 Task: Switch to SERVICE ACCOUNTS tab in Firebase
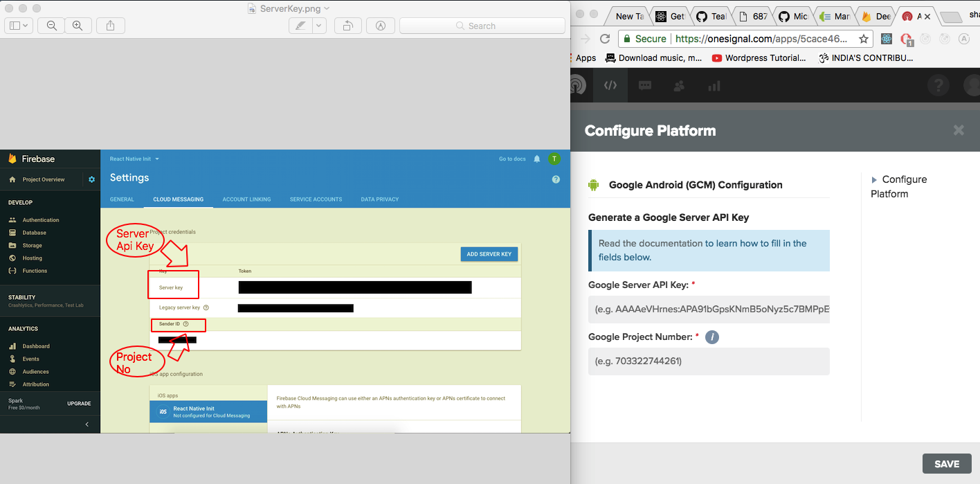[316, 199]
